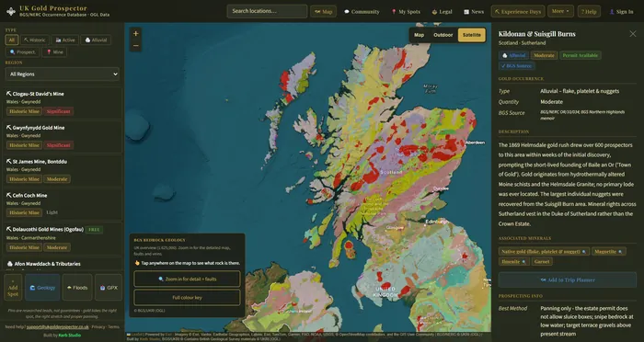Open the Privacy link

(x=98, y=326)
